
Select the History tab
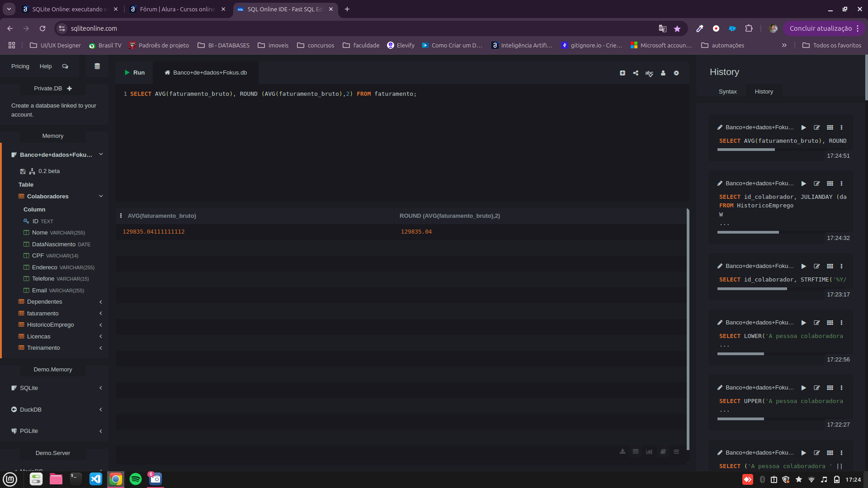(764, 92)
